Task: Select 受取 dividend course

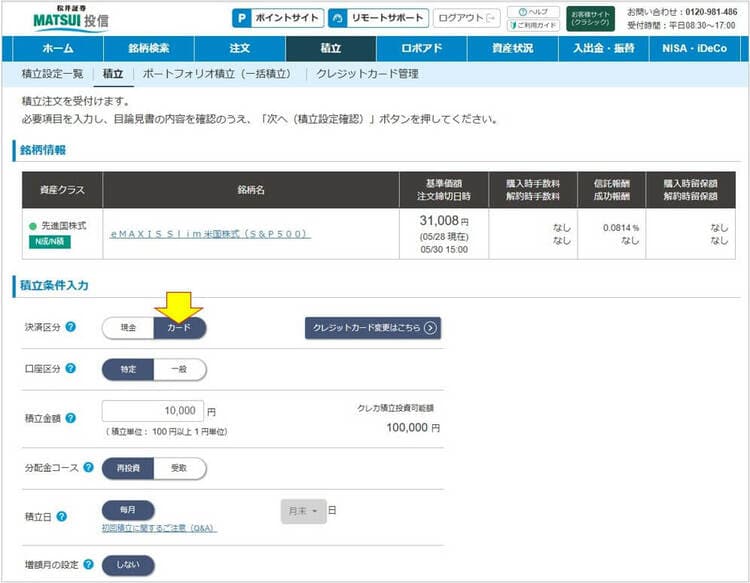Action: [x=179, y=468]
